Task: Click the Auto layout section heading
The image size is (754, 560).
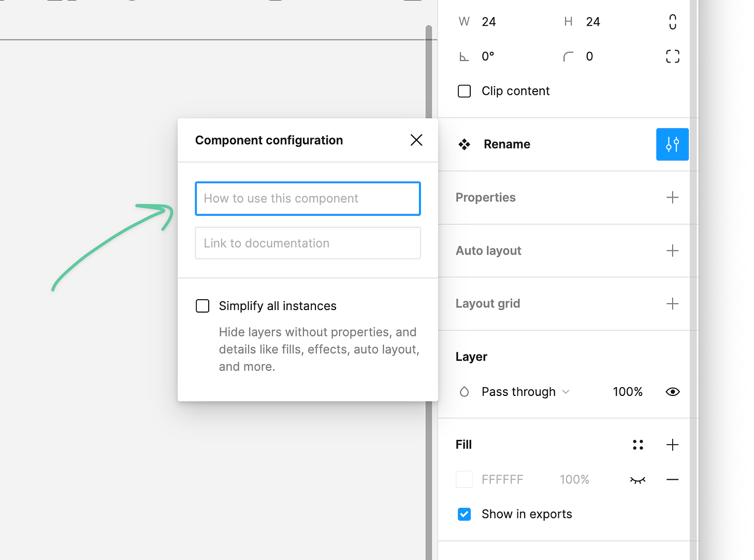Action: pyautogui.click(x=488, y=250)
